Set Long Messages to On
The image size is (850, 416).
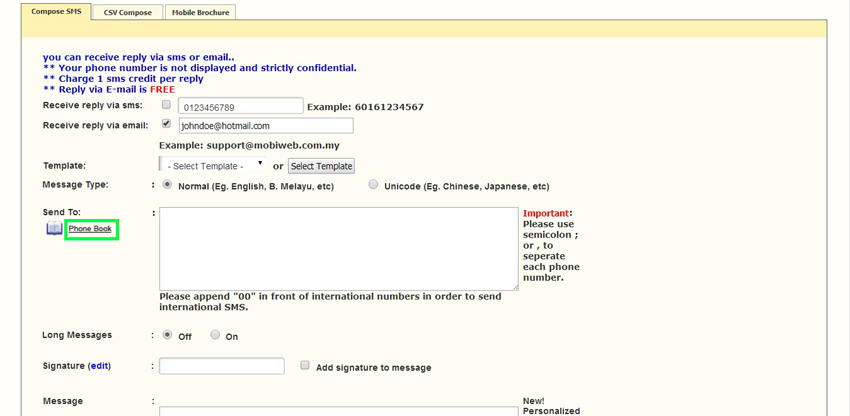point(215,335)
